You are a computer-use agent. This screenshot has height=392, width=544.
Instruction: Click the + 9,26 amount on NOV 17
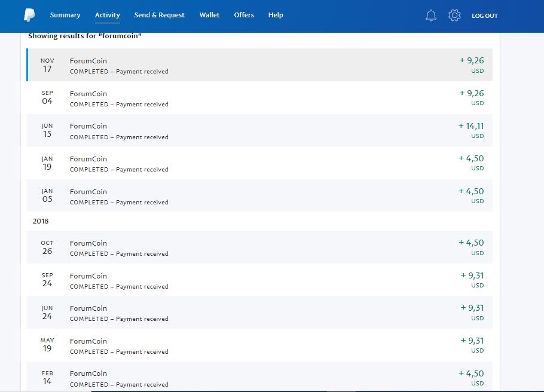click(x=472, y=60)
